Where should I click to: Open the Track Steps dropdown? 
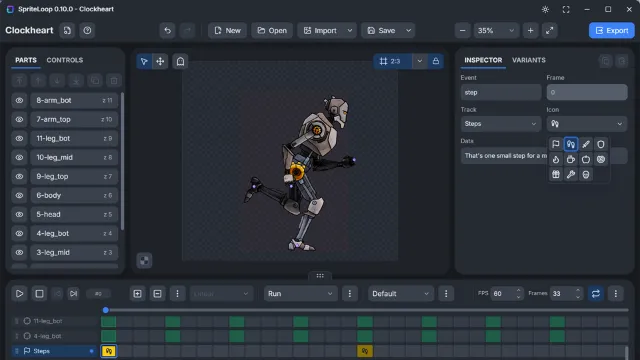coord(501,124)
